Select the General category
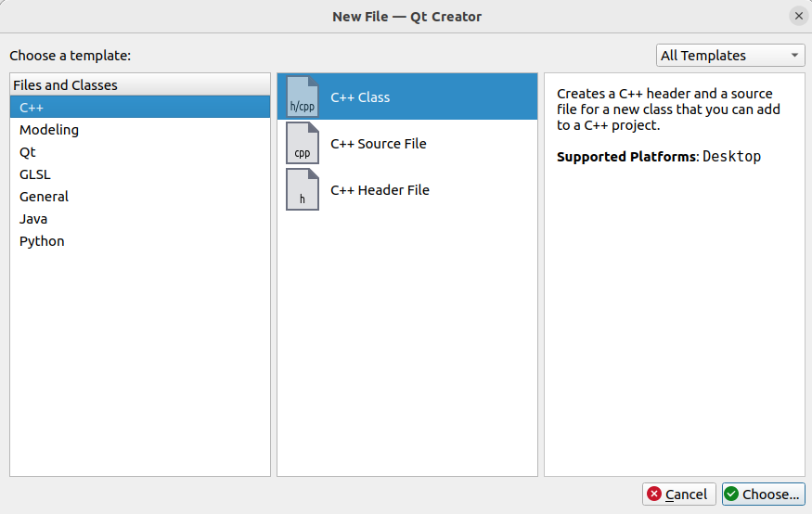Viewport: 812px width, 514px height. click(44, 197)
